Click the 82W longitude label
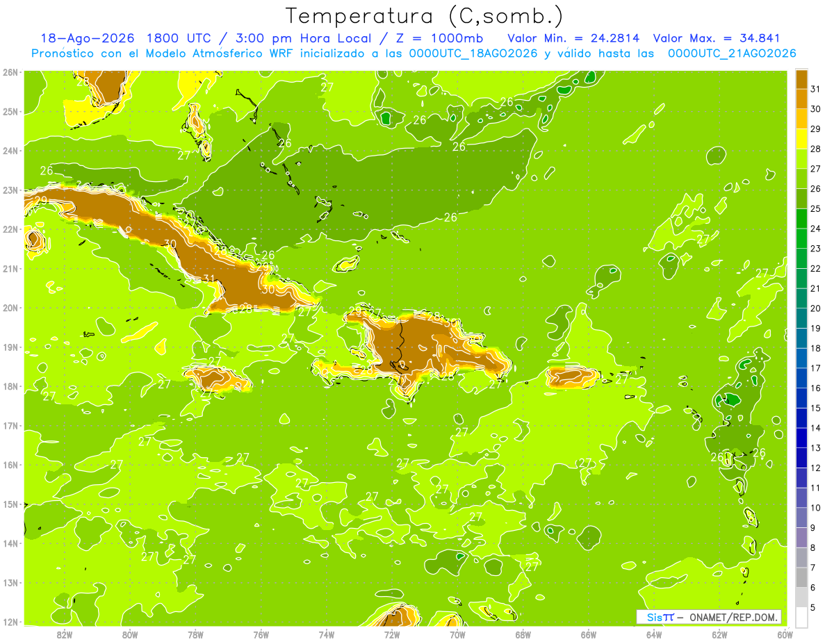834x644 pixels. coord(65,634)
